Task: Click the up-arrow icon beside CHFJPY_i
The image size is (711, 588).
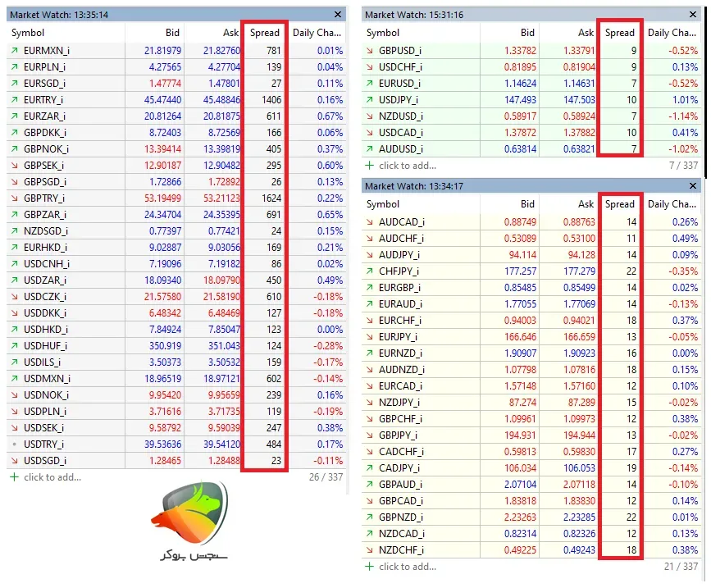Action: [x=370, y=271]
